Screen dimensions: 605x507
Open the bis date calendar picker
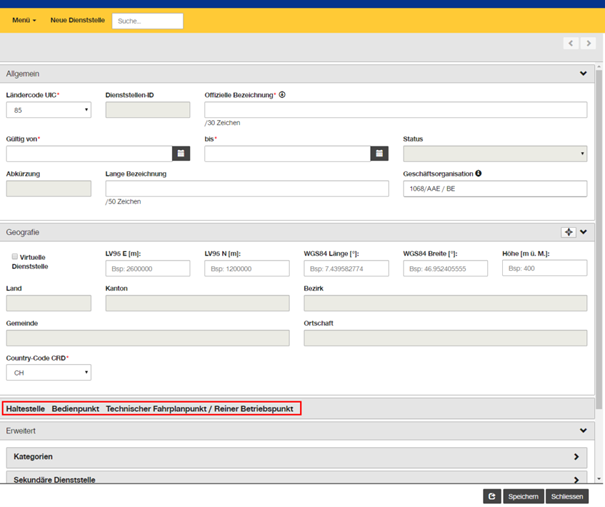pyautogui.click(x=379, y=154)
